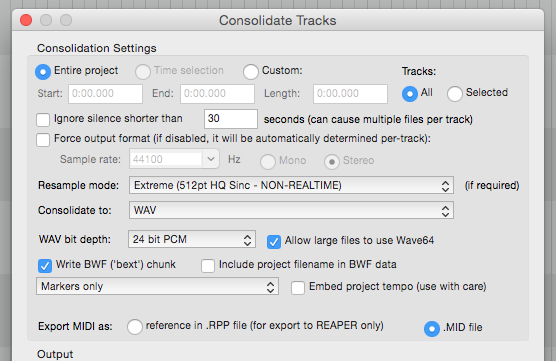Uncheck Write BWF ('bext') chunk

45,266
